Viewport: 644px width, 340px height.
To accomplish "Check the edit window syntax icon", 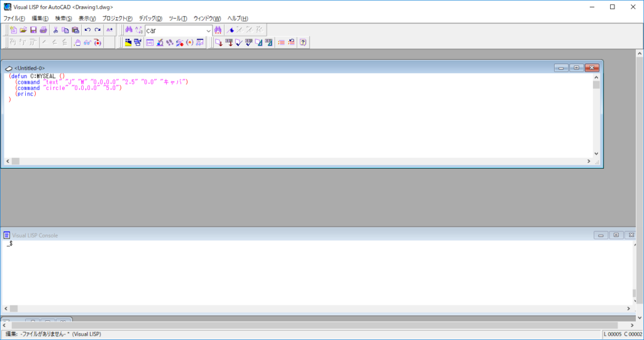I will [238, 42].
